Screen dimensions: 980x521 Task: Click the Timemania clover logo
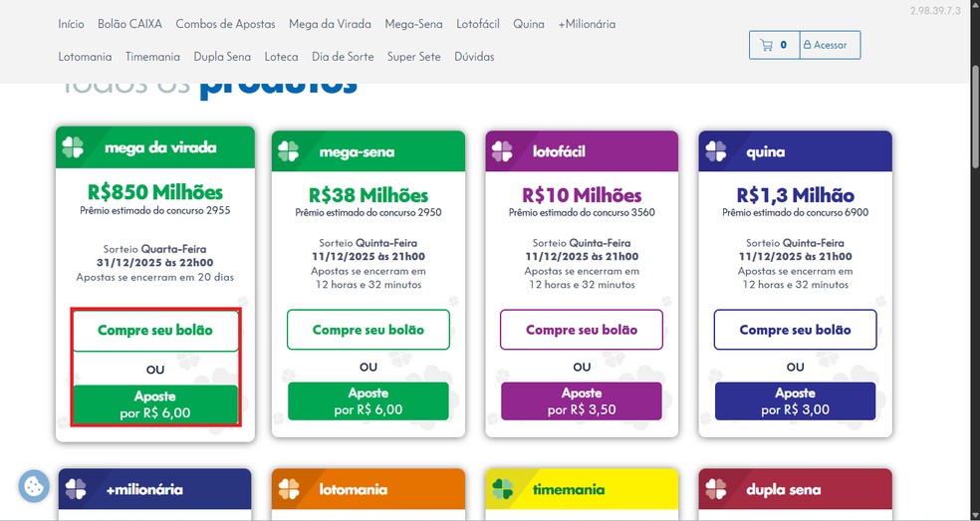[503, 489]
